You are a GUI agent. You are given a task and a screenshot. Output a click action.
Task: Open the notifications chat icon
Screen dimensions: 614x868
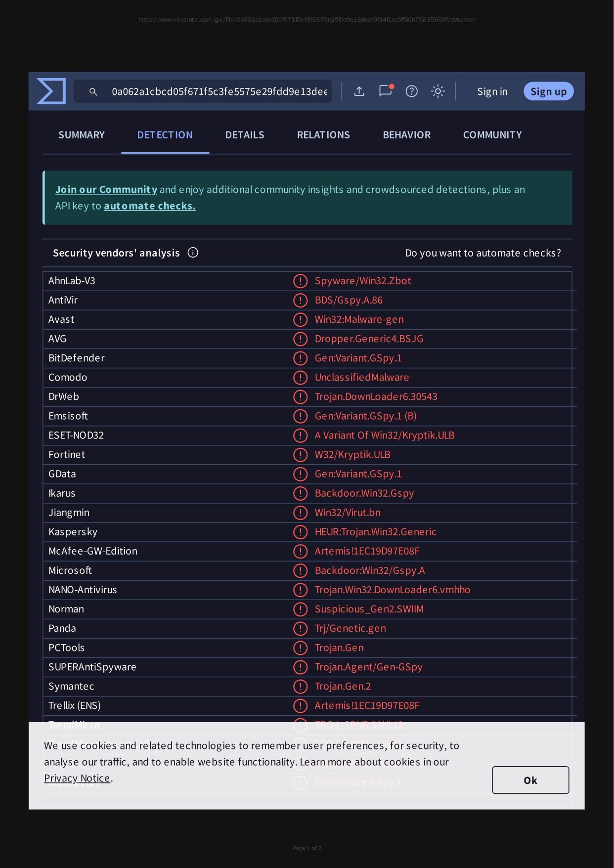click(x=385, y=91)
